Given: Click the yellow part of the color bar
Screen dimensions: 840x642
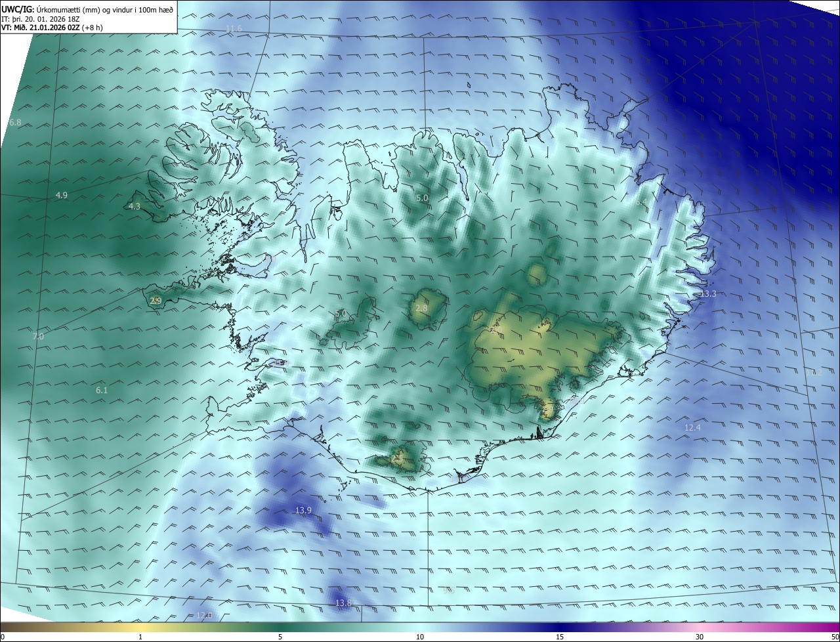Looking at the screenshot, I should click(x=140, y=628).
